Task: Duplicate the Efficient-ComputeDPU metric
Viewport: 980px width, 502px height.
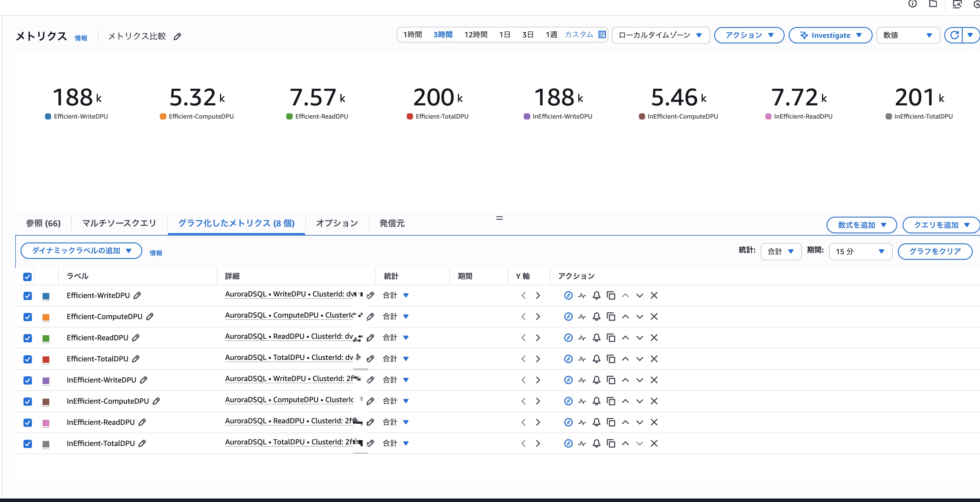Action: (x=611, y=316)
